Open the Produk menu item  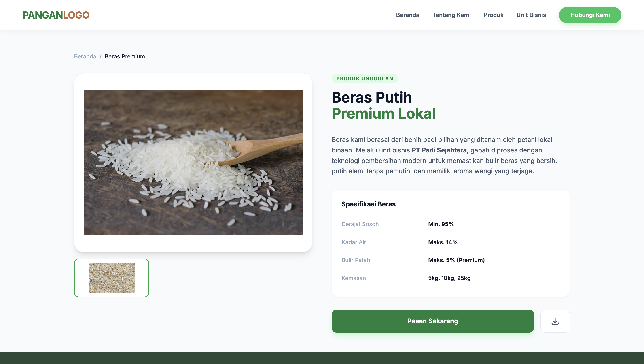pos(493,15)
